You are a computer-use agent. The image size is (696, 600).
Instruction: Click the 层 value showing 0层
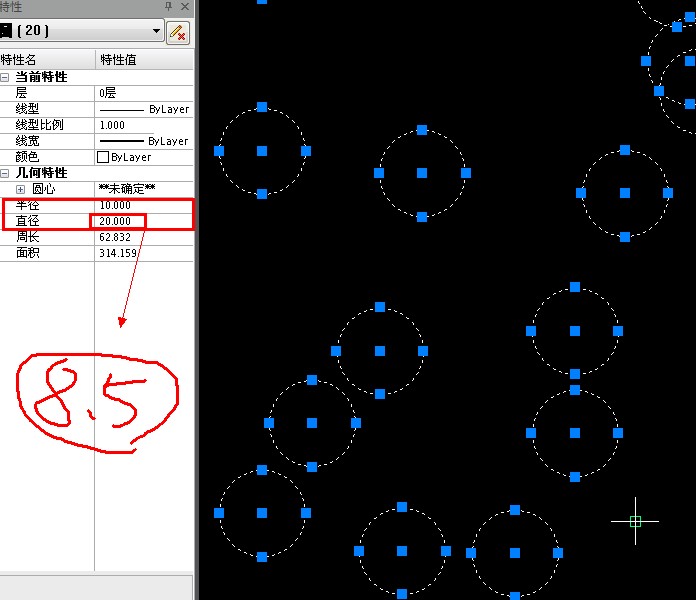(x=143, y=93)
